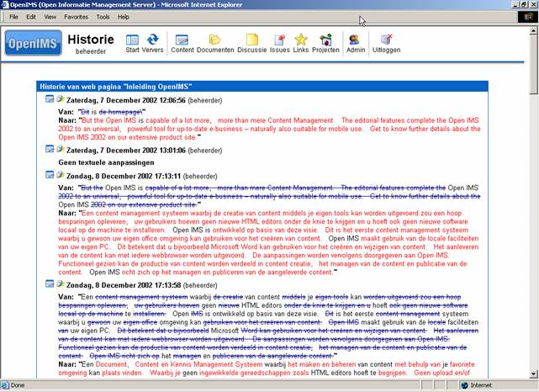
Task: Click the Internet Explorer throbber logo
Action: pyautogui.click(x=528, y=17)
